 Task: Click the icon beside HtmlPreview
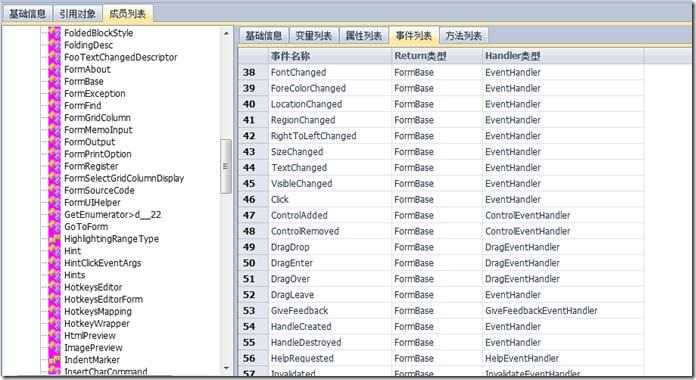[54, 336]
